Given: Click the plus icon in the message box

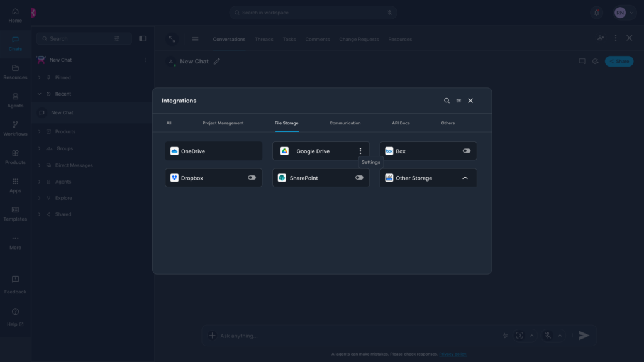Looking at the screenshot, I should 212,336.
